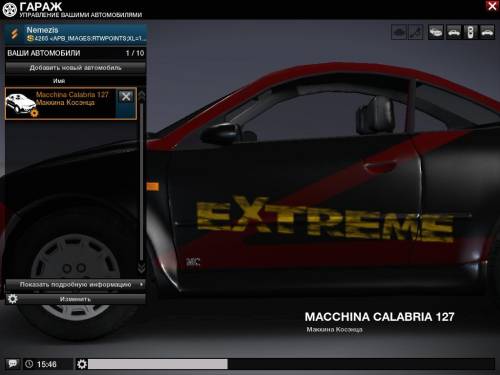Select the three-quarter car camera view
This screenshot has width=500, height=375.
pos(436,32)
